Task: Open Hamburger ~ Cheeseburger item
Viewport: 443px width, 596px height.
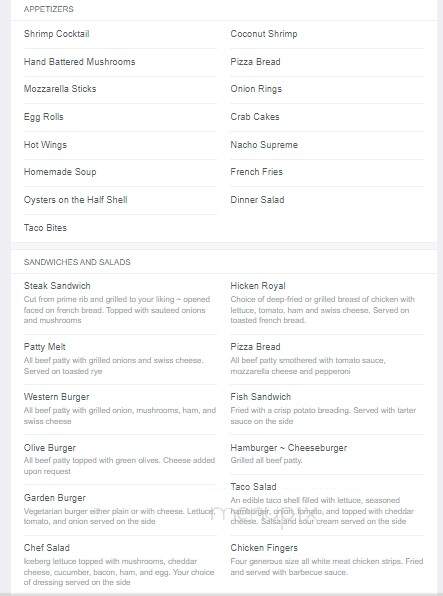Action: (289, 448)
